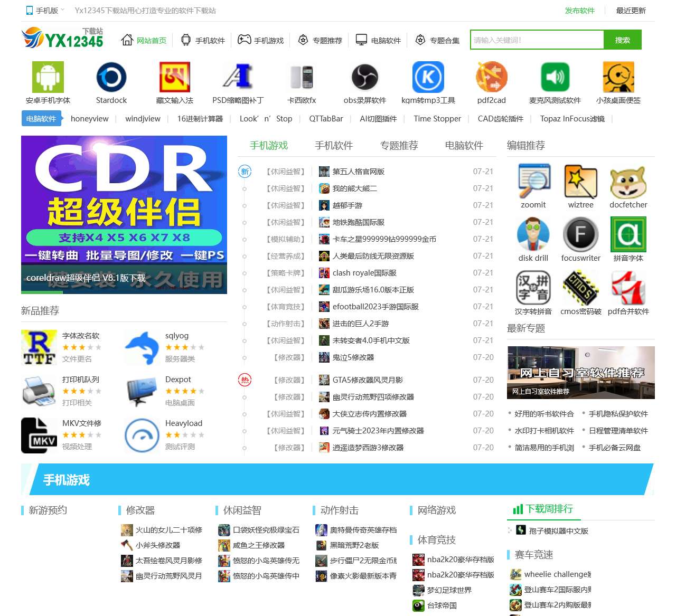Open 专题推荐 navigation item
Screen dimensions: 676x616
320,40
